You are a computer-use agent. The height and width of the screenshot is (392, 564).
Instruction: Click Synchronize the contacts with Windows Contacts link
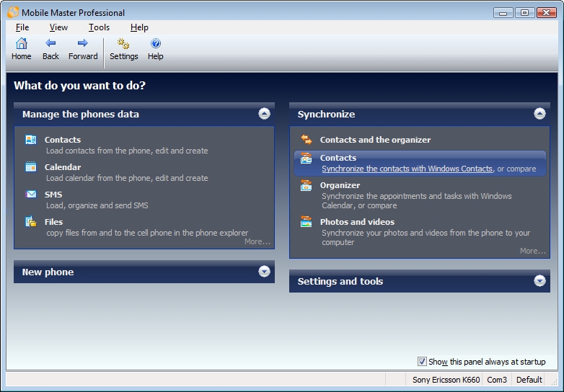point(407,169)
